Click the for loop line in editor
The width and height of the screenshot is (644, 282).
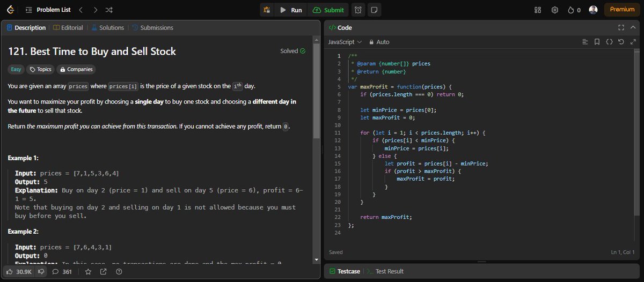[422, 132]
